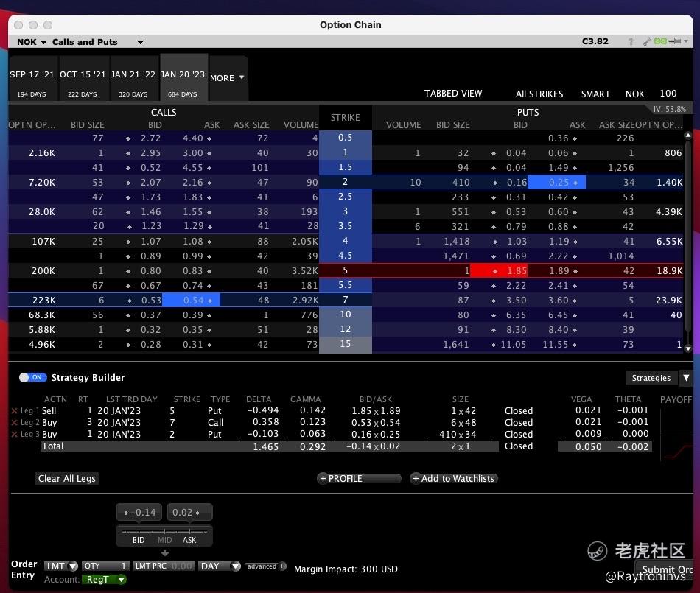Click the Add to Watchlists button

click(x=454, y=478)
